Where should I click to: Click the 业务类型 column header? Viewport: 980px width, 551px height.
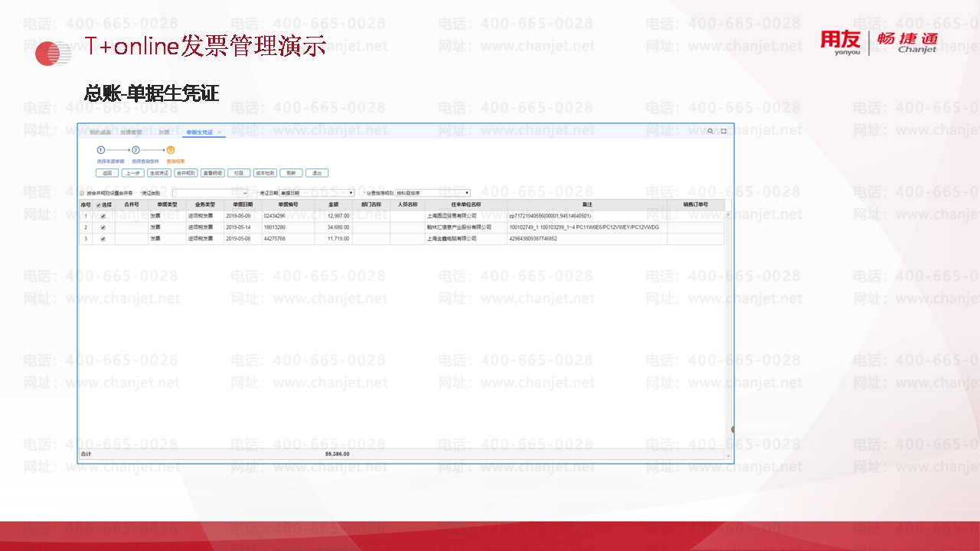pos(204,205)
